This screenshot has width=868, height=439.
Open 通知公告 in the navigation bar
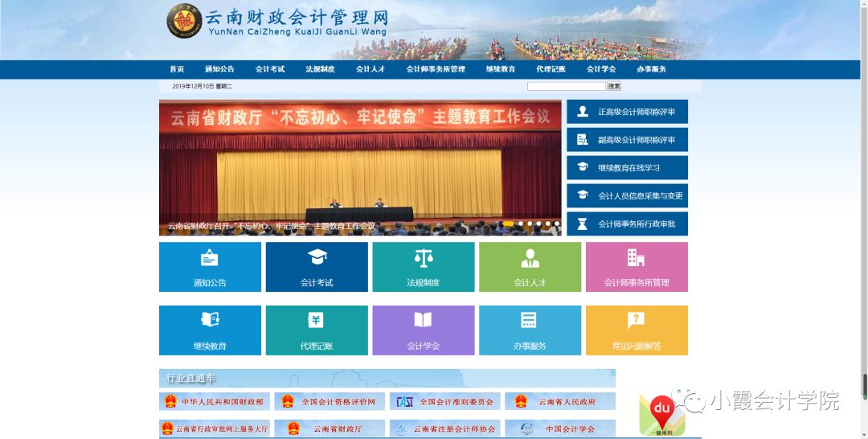tap(219, 69)
